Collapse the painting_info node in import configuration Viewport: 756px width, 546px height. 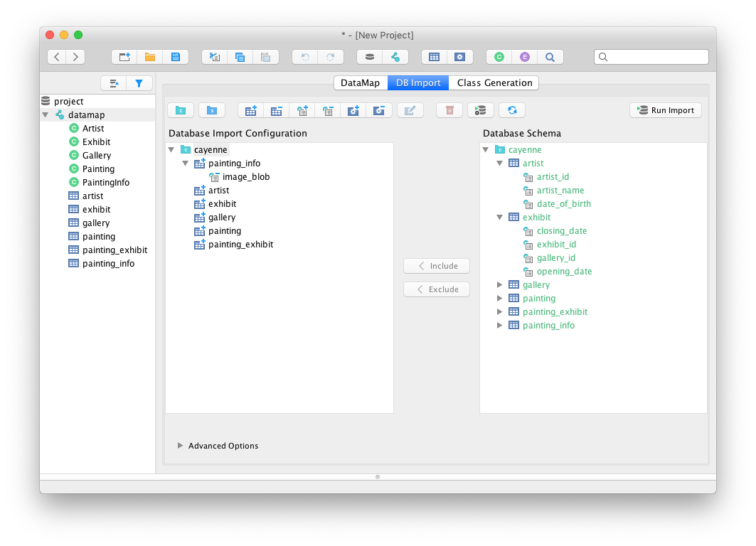(x=186, y=164)
